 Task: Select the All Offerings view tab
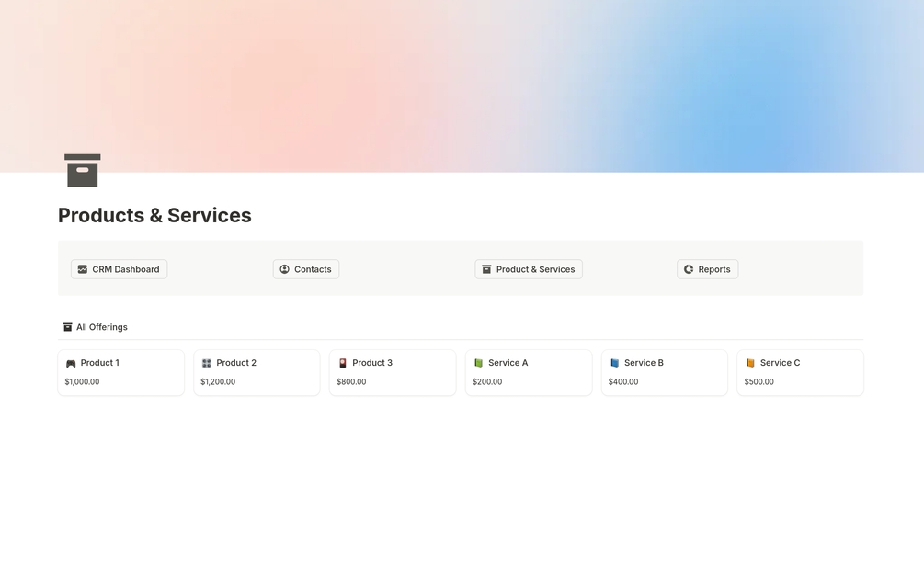pyautogui.click(x=96, y=327)
